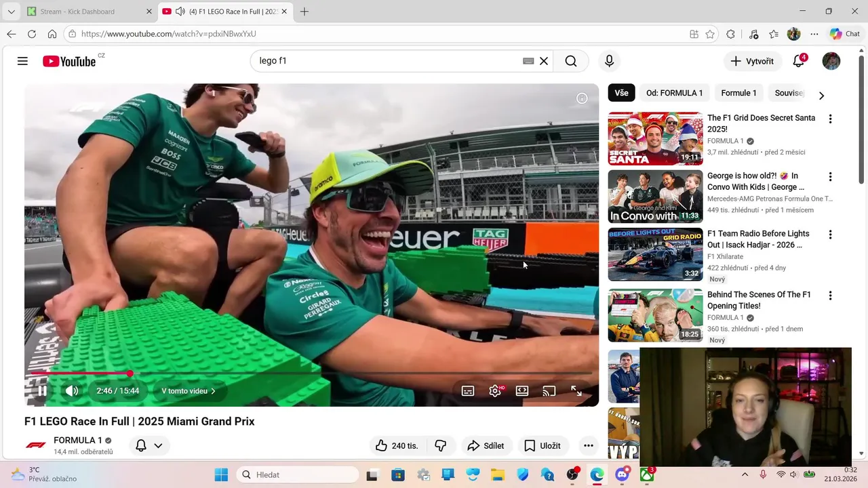The height and width of the screenshot is (488, 868).
Task: Open YouTube notifications bell
Action: [799, 61]
